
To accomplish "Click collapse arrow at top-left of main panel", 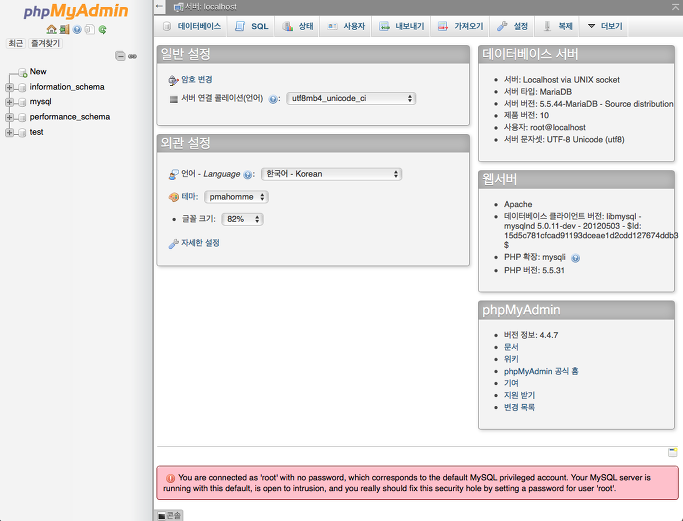I will [x=159, y=7].
